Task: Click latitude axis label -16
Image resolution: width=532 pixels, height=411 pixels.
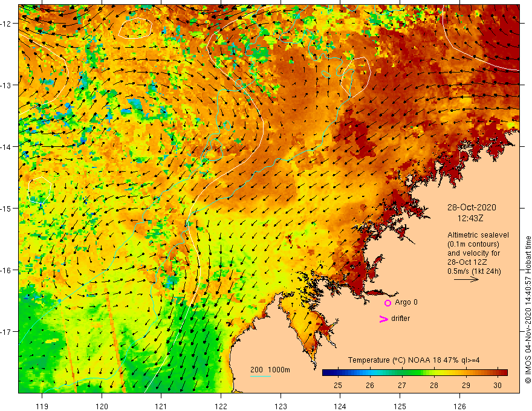Action: click(x=7, y=270)
